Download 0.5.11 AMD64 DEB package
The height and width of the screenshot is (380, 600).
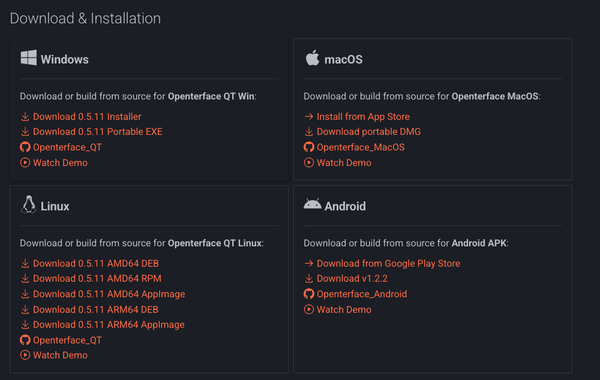(x=96, y=263)
